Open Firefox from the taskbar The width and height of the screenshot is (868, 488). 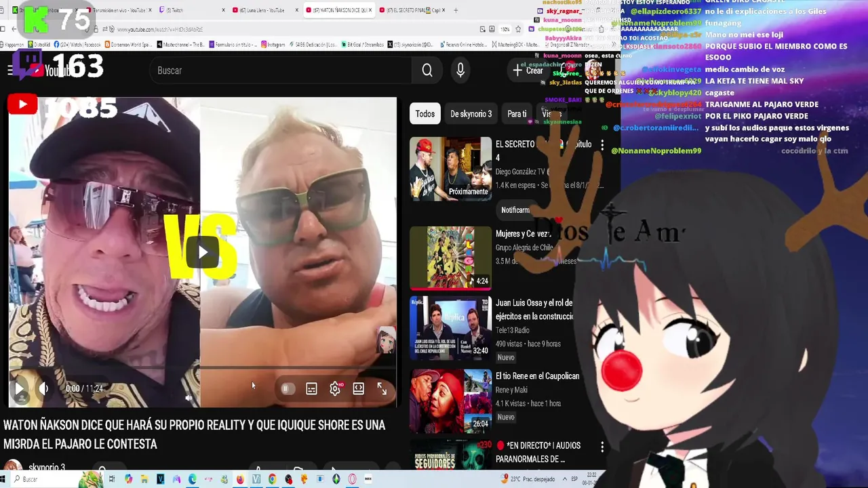tap(240, 479)
